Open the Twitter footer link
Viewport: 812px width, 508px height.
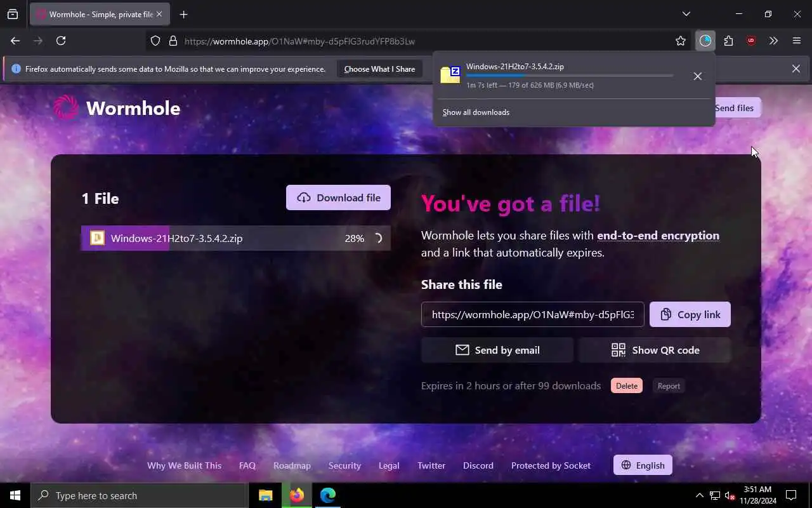point(431,465)
